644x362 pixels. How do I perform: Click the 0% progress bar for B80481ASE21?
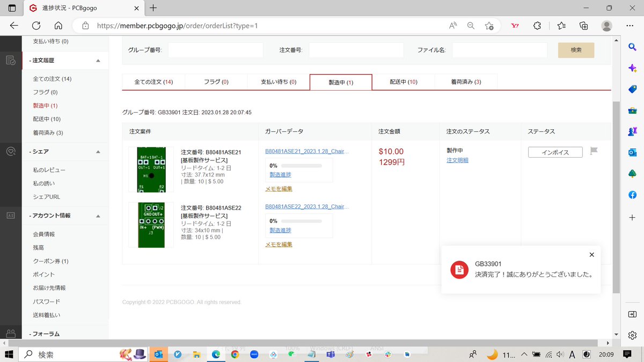point(302,166)
